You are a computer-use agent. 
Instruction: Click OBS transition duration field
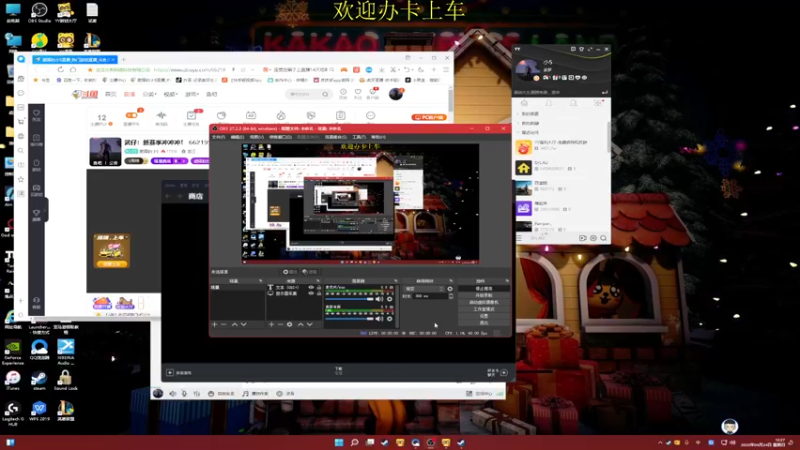pyautogui.click(x=430, y=296)
